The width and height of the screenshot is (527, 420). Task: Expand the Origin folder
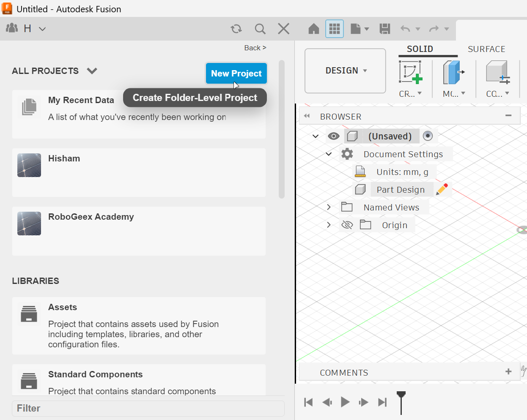tap(329, 225)
